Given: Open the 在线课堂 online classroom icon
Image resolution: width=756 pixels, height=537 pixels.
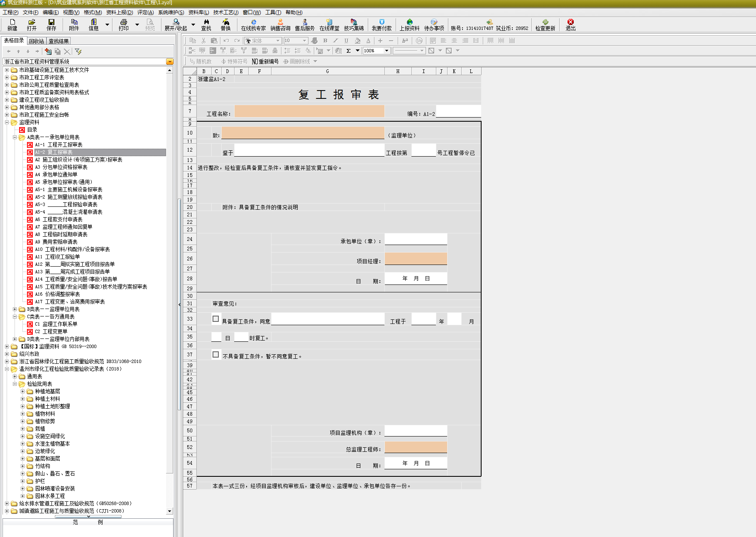Looking at the screenshot, I should pos(329,25).
